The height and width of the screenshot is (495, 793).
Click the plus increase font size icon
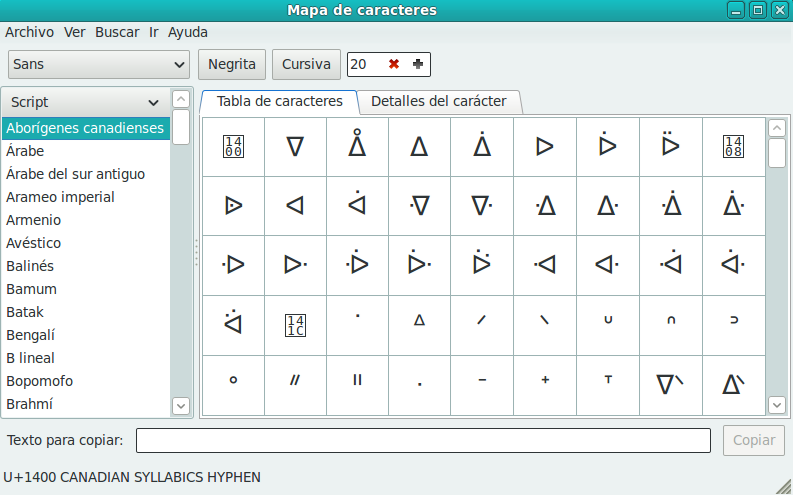pos(418,64)
